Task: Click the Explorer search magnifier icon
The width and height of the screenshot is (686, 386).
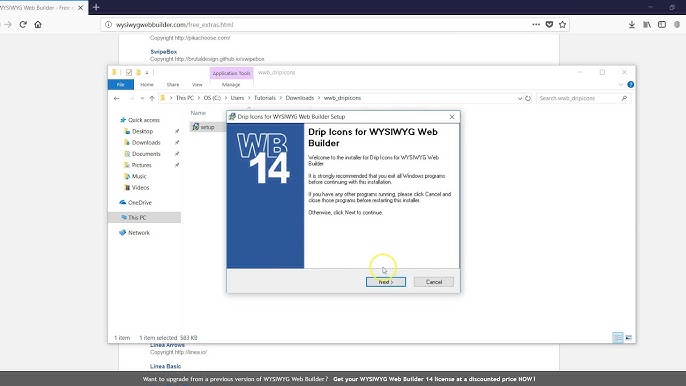Action: [624, 98]
